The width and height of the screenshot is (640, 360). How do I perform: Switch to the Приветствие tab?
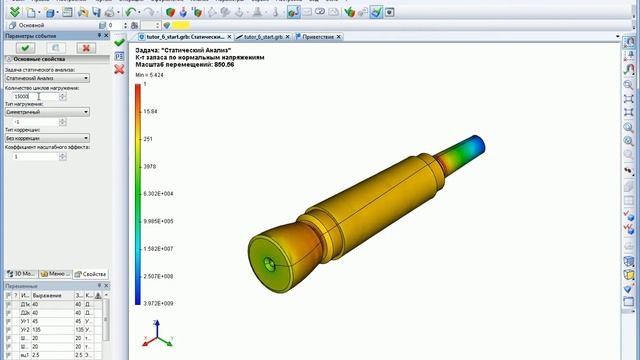(318, 37)
